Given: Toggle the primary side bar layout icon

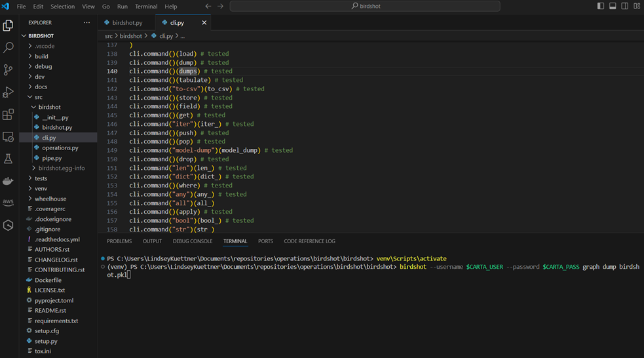Looking at the screenshot, I should tap(601, 6).
